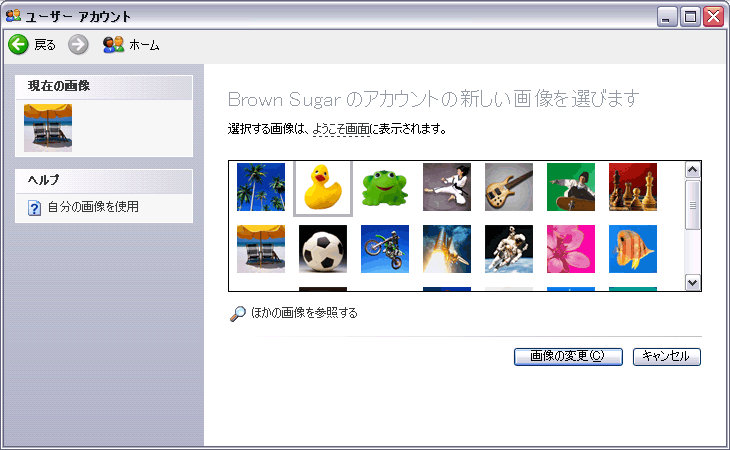Click the 戻る label in toolbar

[45, 45]
